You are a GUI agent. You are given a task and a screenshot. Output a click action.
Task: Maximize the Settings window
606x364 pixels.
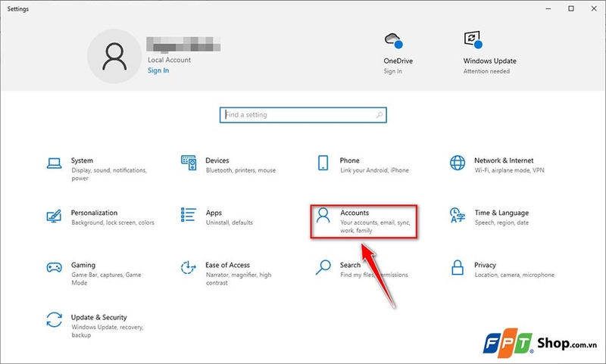pos(571,8)
